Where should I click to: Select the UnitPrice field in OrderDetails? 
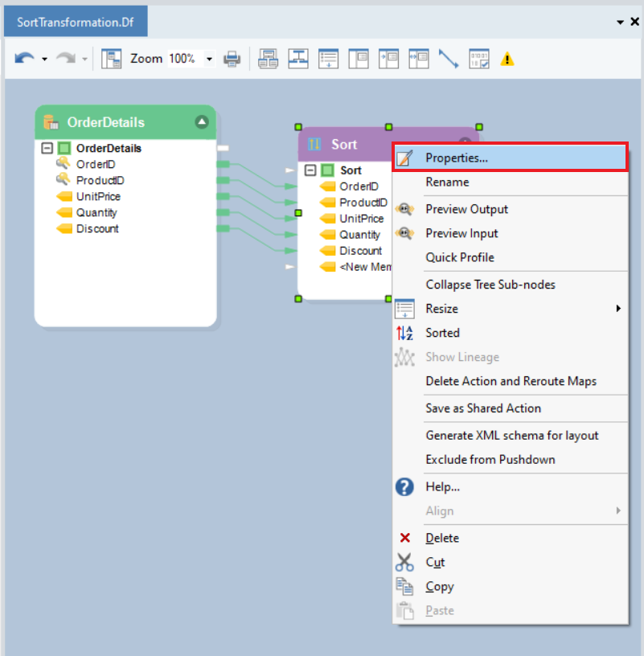pos(98,197)
